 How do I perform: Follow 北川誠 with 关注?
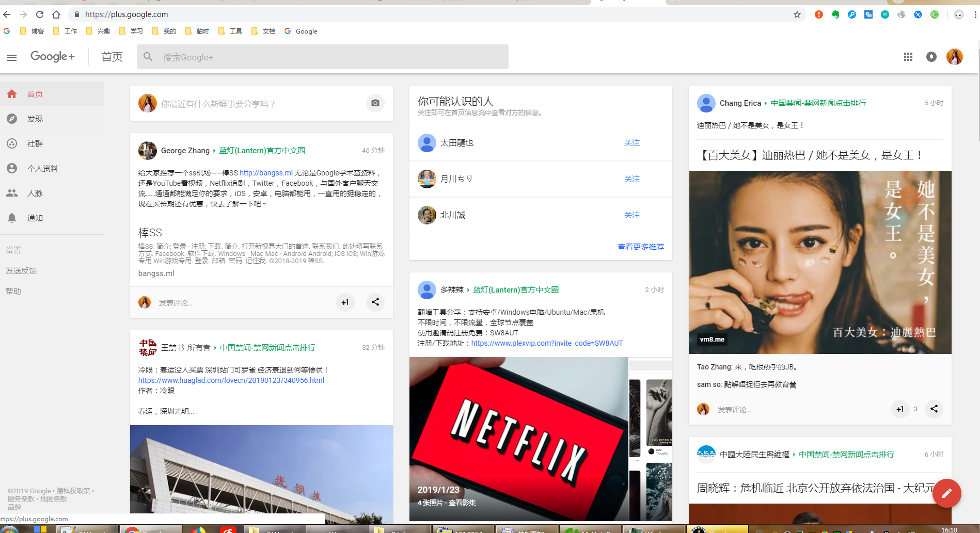[x=632, y=215]
